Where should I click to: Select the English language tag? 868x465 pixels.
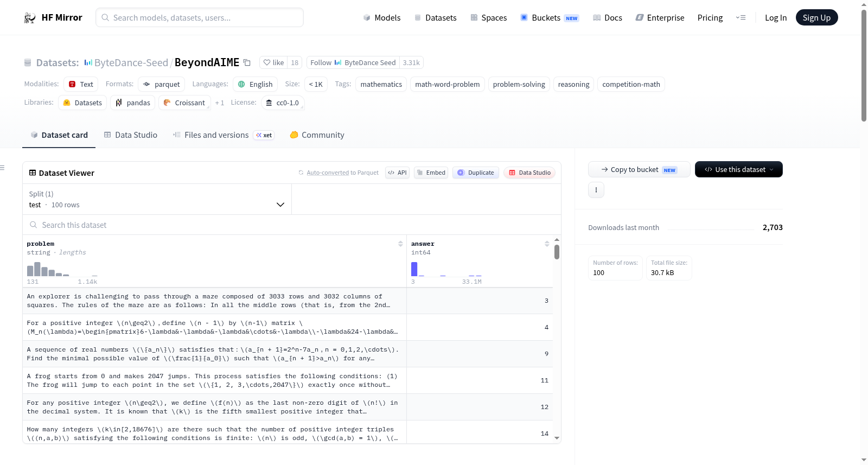(256, 84)
